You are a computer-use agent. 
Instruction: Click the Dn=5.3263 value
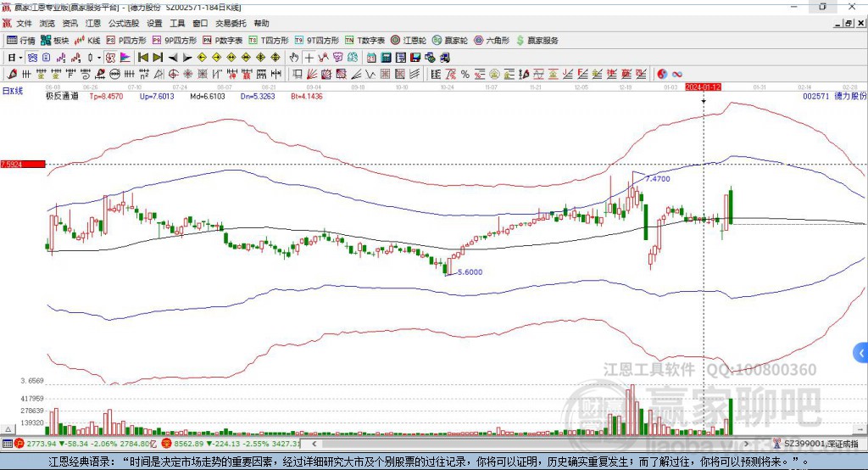(x=258, y=96)
